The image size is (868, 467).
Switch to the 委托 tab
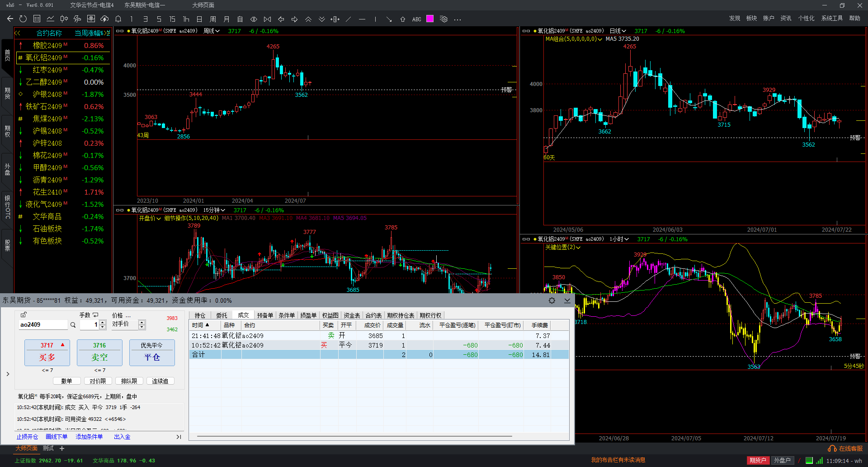pos(222,315)
